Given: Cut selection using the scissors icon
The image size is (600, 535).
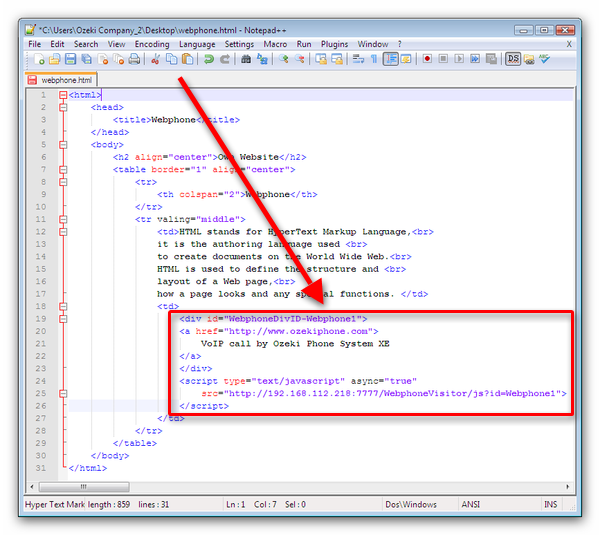Looking at the screenshot, I should point(155,59).
